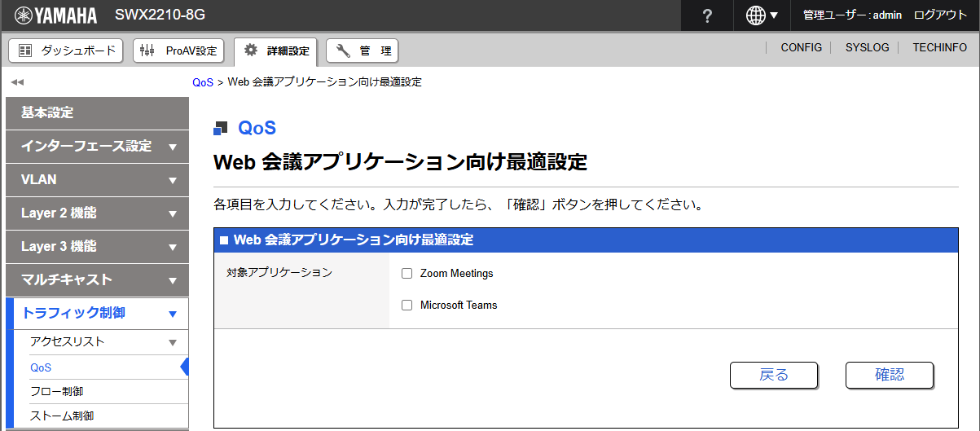The height and width of the screenshot is (431, 980).
Task: Enable the Zoom Meetings checkbox
Action: click(x=407, y=274)
